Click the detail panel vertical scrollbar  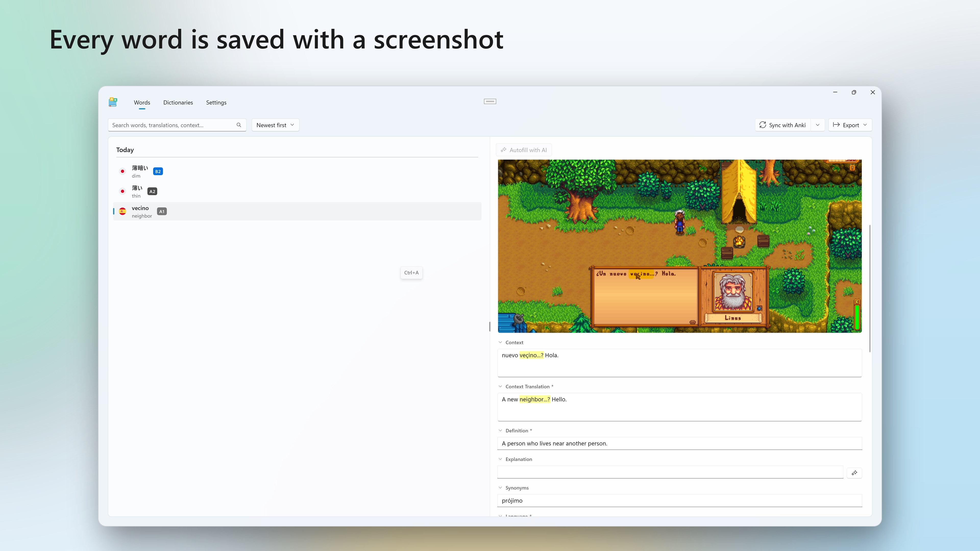(870, 288)
